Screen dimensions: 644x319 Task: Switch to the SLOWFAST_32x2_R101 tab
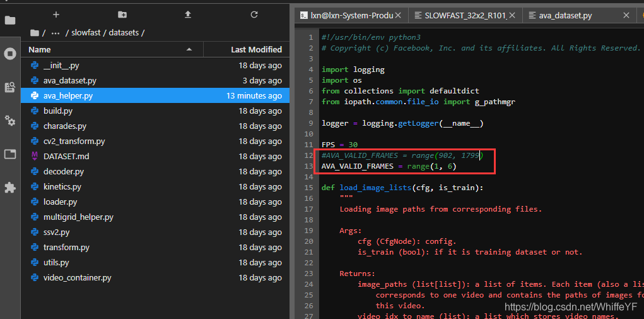click(465, 16)
